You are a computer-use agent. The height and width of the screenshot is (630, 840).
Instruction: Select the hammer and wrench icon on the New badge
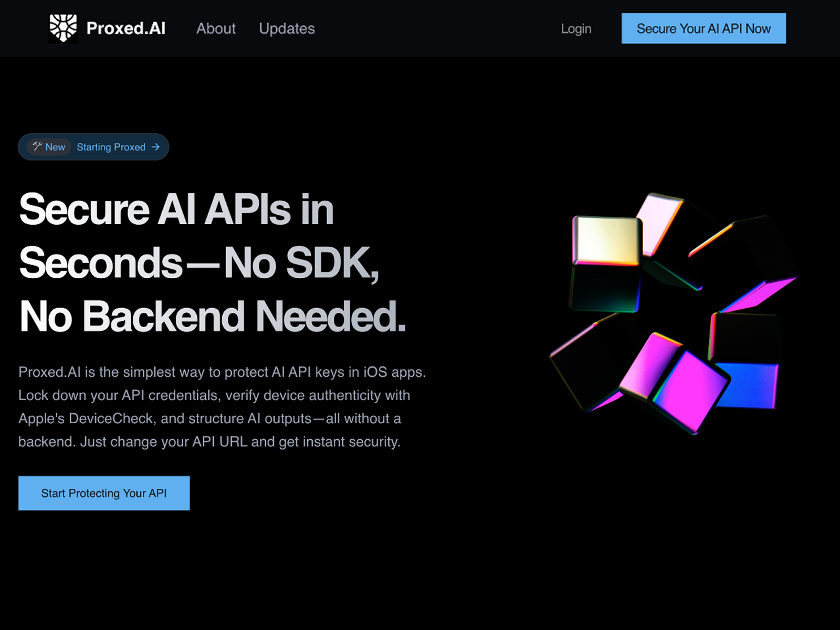pyautogui.click(x=37, y=147)
